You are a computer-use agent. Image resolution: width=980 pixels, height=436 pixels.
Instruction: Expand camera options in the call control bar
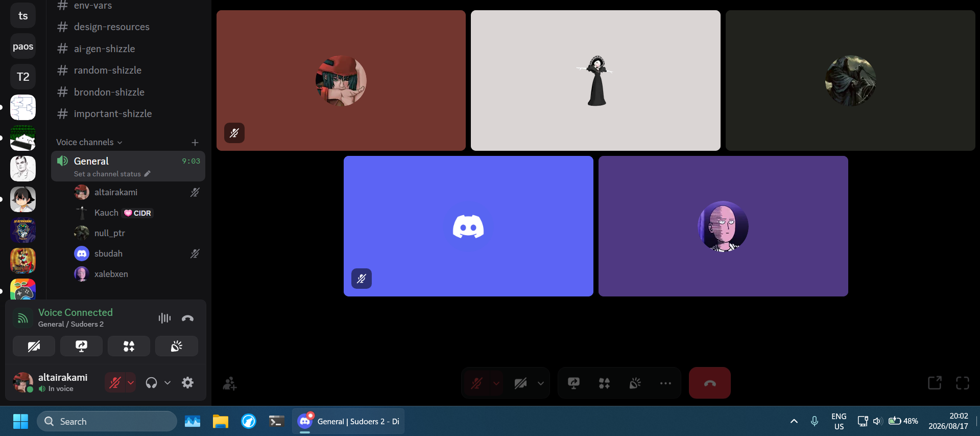point(540,383)
